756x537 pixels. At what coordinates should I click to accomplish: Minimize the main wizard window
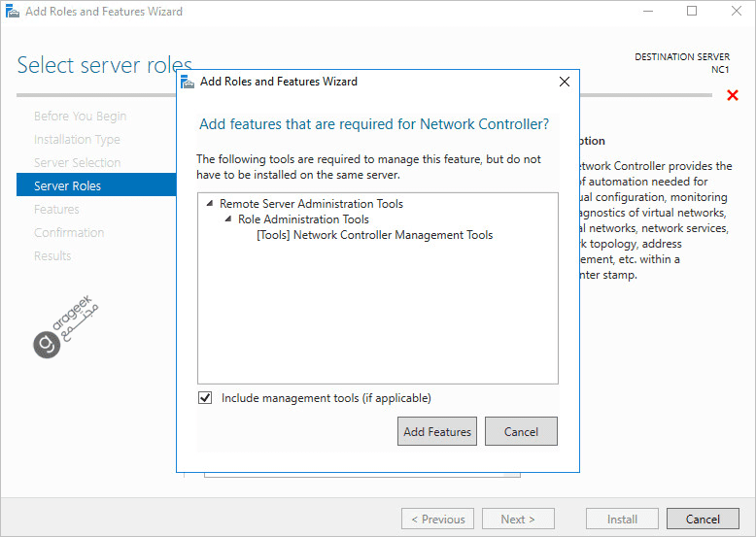click(x=648, y=11)
